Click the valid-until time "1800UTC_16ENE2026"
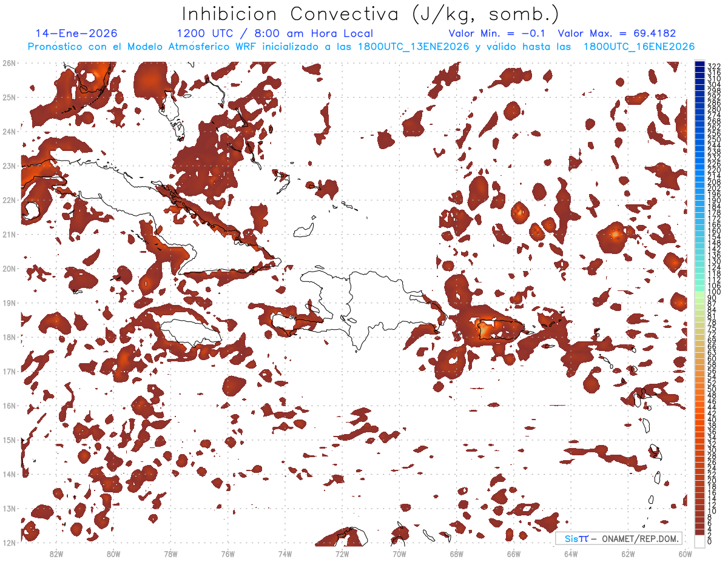Screen dimensions: 728x562 pos(639,47)
